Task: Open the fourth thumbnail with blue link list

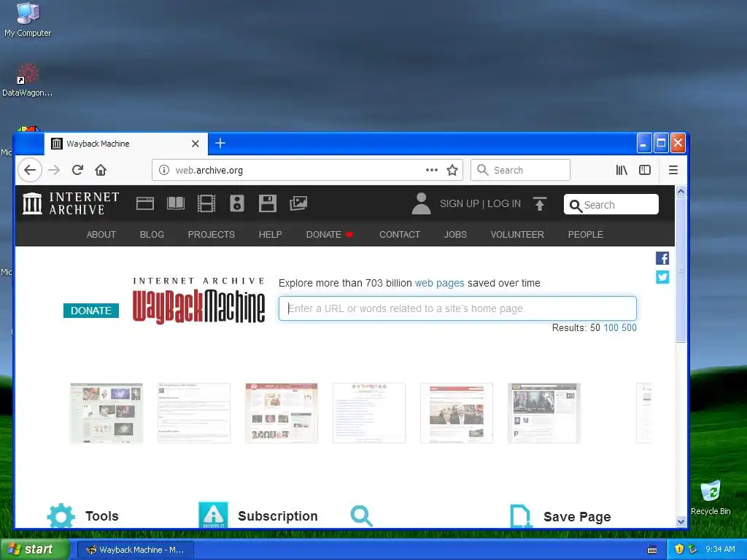Action: [369, 413]
